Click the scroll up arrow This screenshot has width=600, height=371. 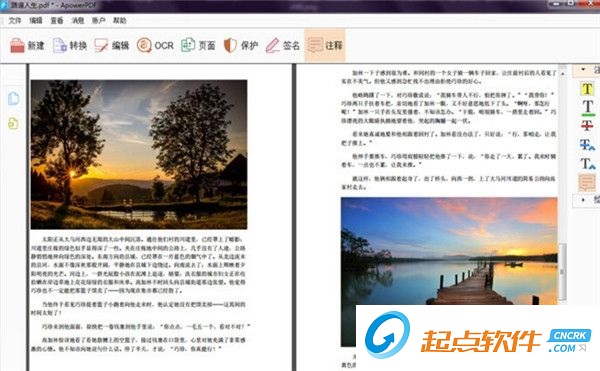click(562, 73)
